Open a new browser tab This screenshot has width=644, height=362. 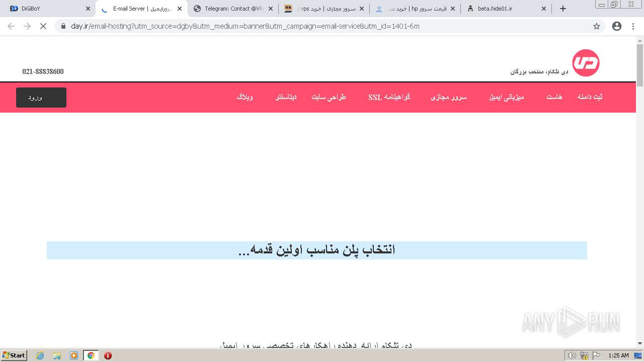tap(563, 9)
